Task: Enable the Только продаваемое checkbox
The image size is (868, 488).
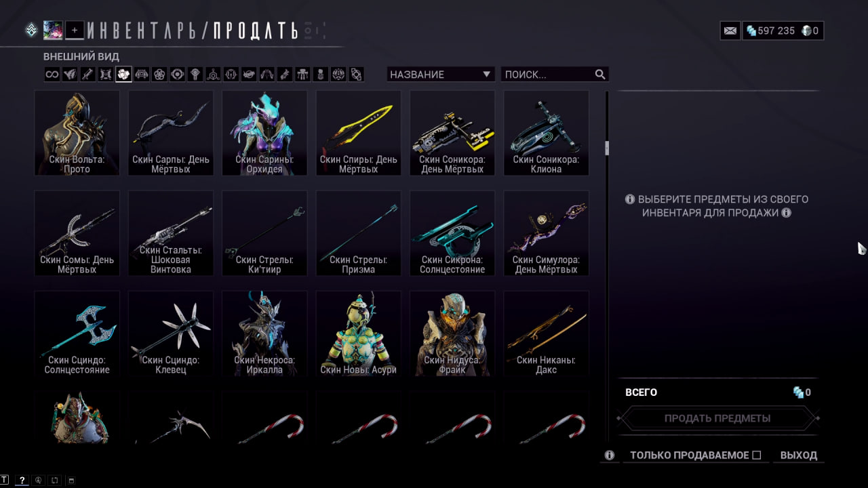Action: tap(757, 455)
